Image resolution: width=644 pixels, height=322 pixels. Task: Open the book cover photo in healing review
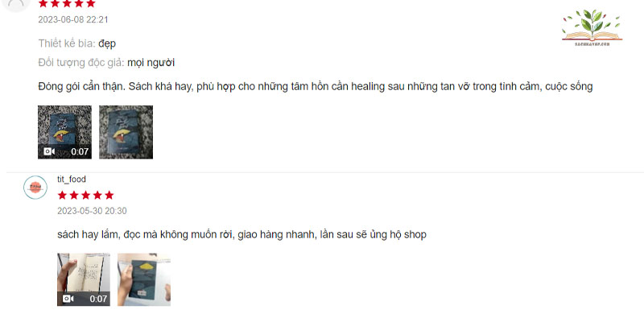(x=126, y=132)
